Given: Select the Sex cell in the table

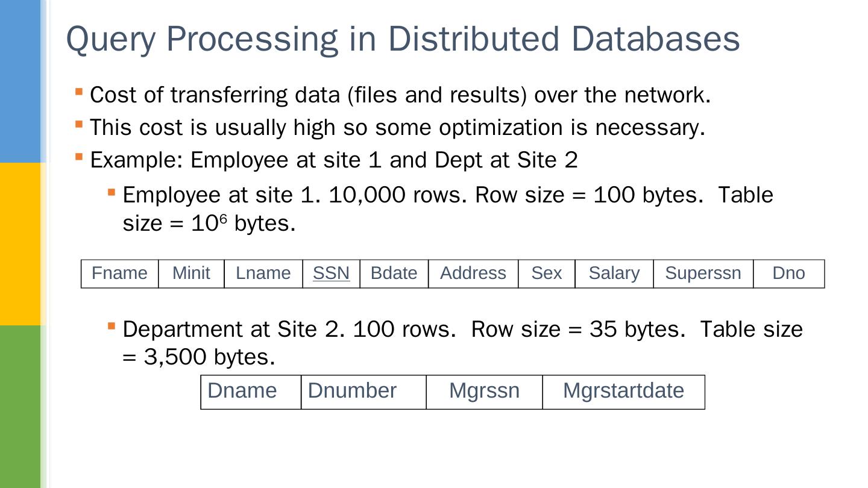Looking at the screenshot, I should (546, 274).
